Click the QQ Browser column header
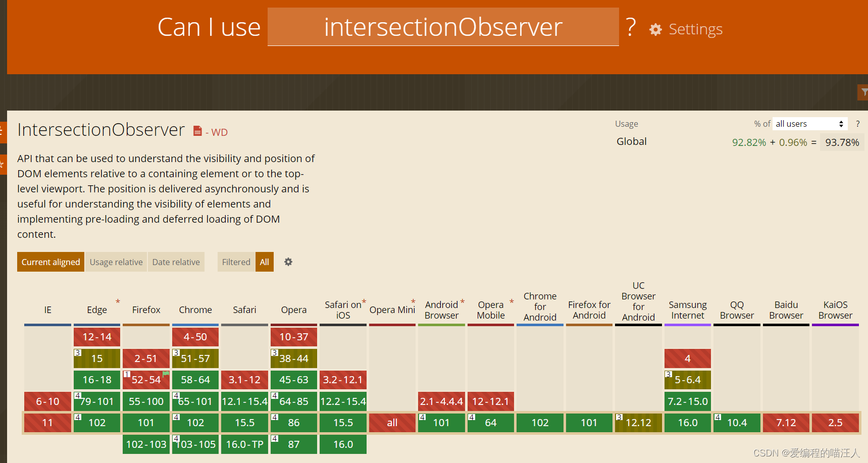 click(x=737, y=310)
